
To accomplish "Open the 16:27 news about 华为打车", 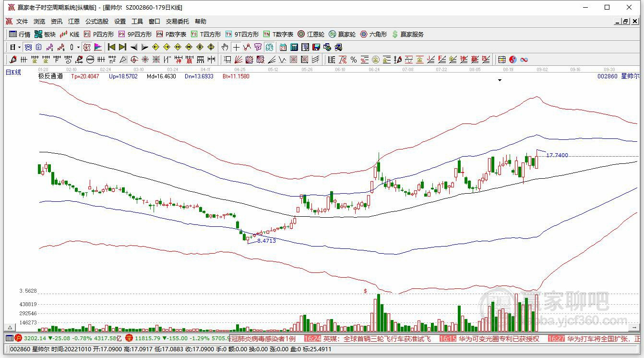I will tap(594, 338).
